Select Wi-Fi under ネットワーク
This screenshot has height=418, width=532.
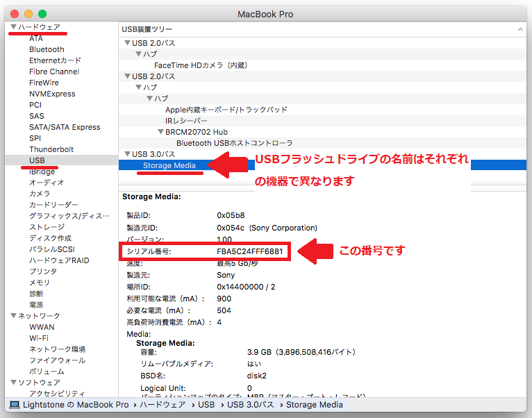tap(39, 338)
